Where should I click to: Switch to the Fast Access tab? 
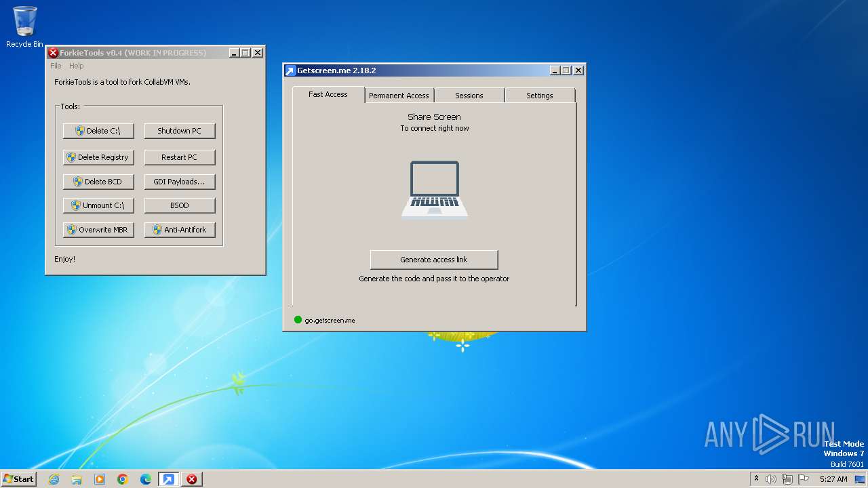[x=328, y=94]
